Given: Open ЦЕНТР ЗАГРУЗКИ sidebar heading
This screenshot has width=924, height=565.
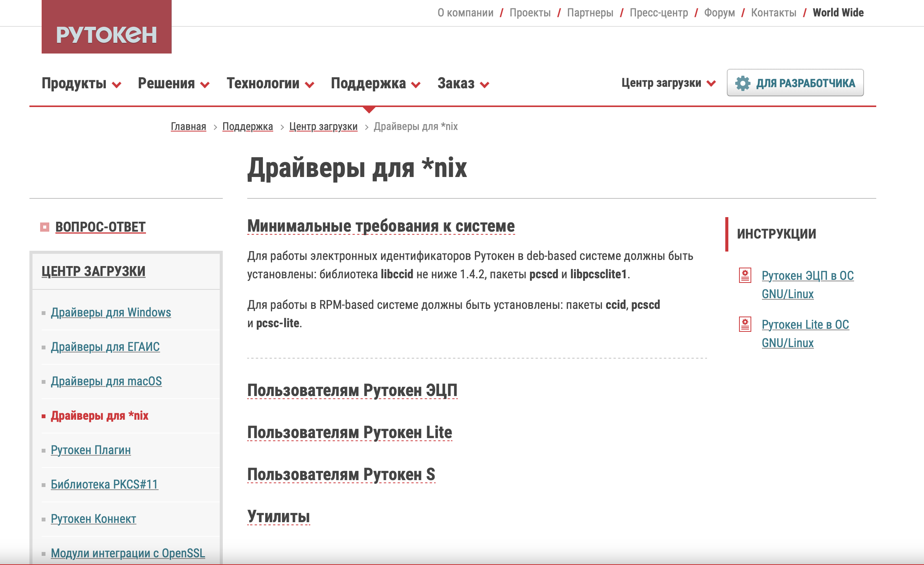Looking at the screenshot, I should (x=94, y=271).
